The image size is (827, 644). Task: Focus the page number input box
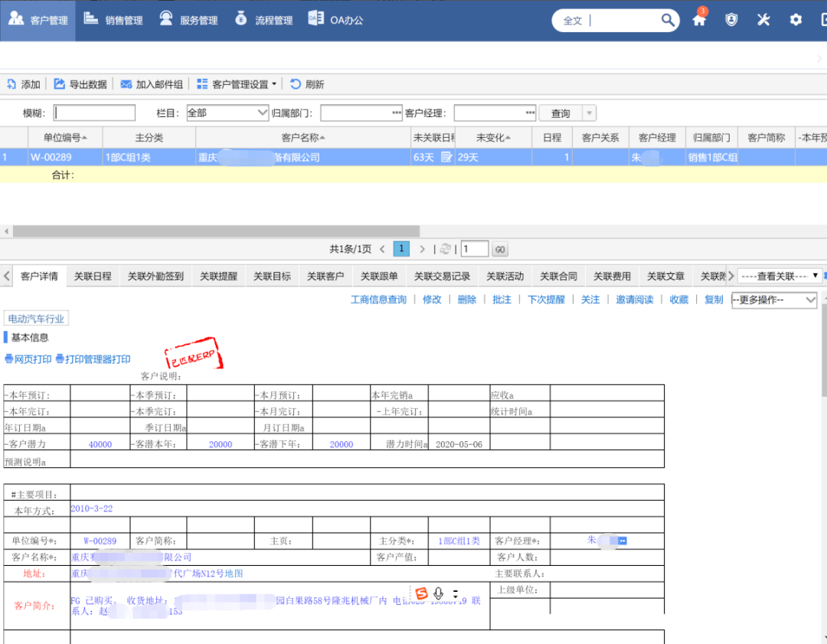pyautogui.click(x=475, y=249)
